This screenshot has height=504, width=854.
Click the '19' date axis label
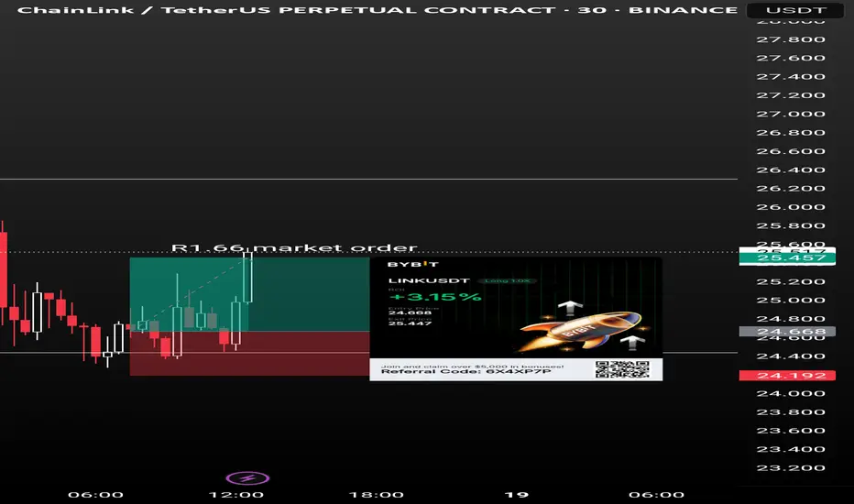tap(516, 495)
